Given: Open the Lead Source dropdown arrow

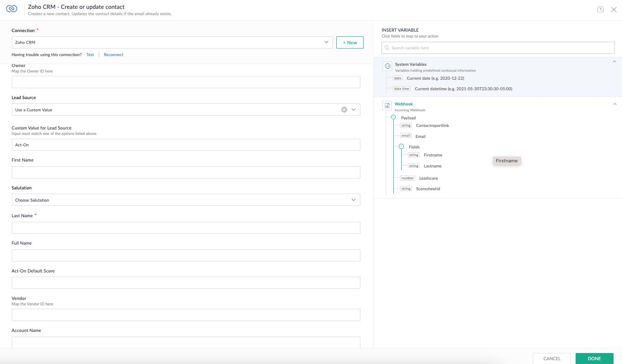Looking at the screenshot, I should pyautogui.click(x=354, y=110).
